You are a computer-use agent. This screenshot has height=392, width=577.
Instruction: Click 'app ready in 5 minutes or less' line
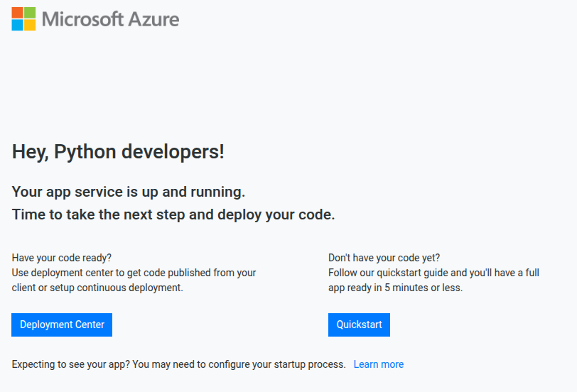(x=395, y=288)
